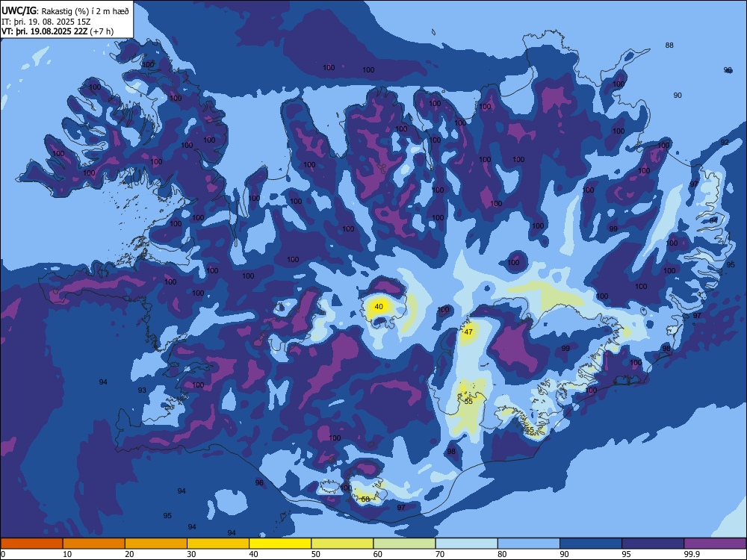
Task: Select the 60 label on the legend scale
Action: 378,554
